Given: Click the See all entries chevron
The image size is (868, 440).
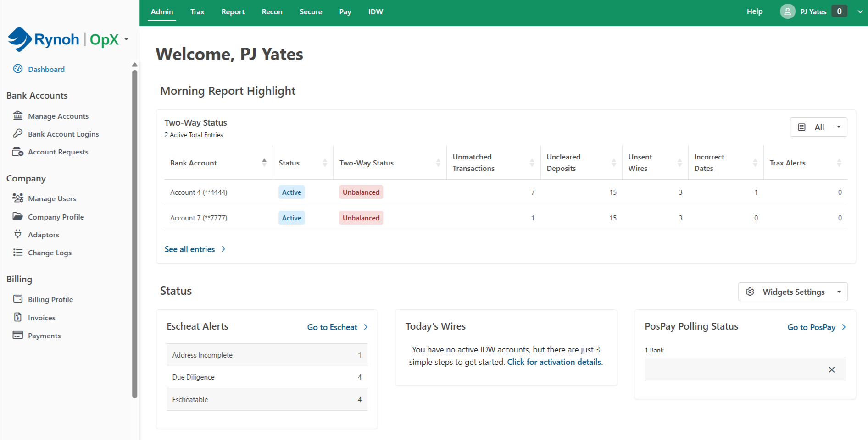Looking at the screenshot, I should (x=223, y=249).
